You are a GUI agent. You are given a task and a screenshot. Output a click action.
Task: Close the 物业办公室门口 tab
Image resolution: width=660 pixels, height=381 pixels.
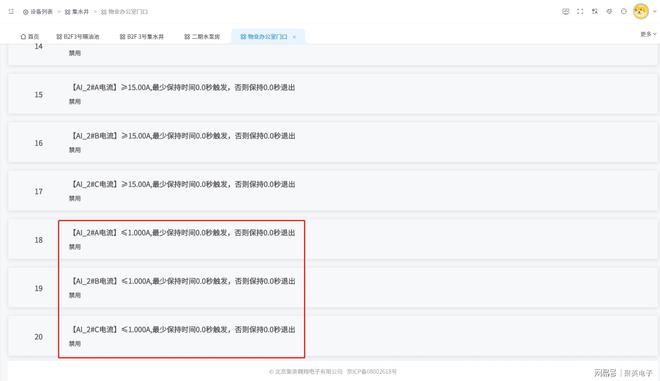[294, 37]
